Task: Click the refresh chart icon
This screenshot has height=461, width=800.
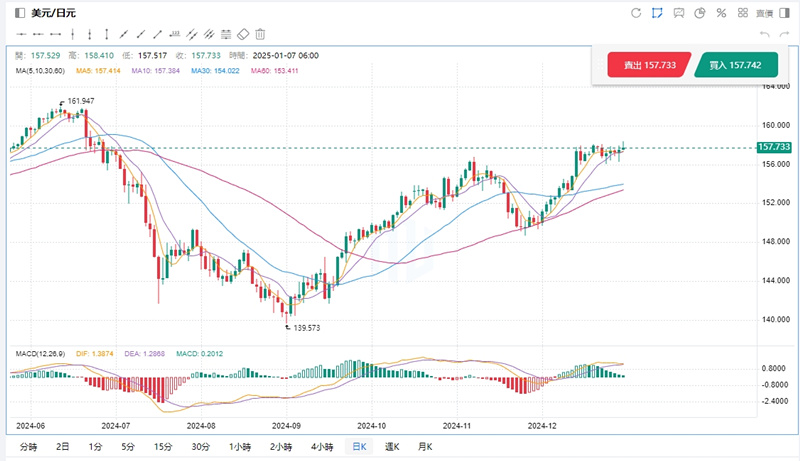Action: point(636,13)
